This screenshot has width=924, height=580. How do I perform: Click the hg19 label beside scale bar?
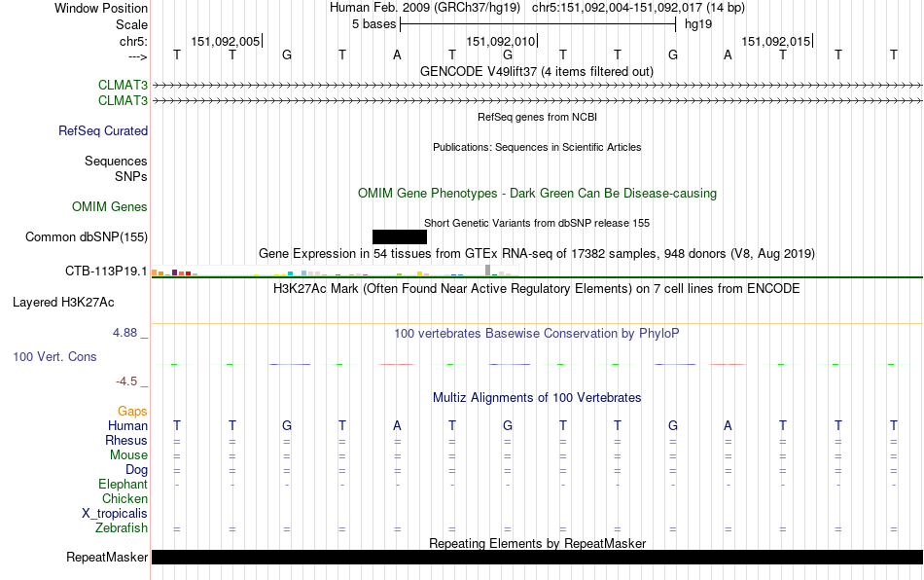tap(698, 24)
